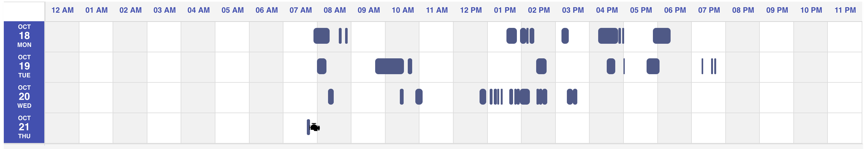Select the 11 PM column header
The height and width of the screenshot is (149, 868).
845,10
